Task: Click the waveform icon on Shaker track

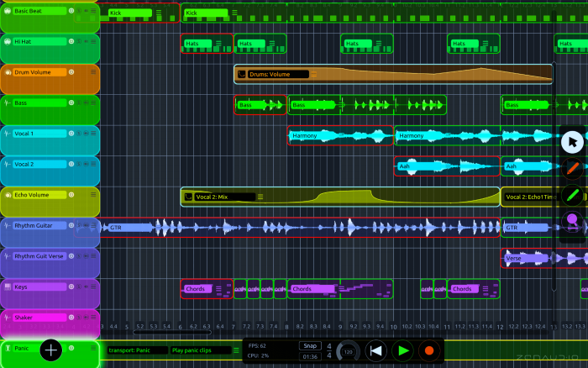Action: 8,318
